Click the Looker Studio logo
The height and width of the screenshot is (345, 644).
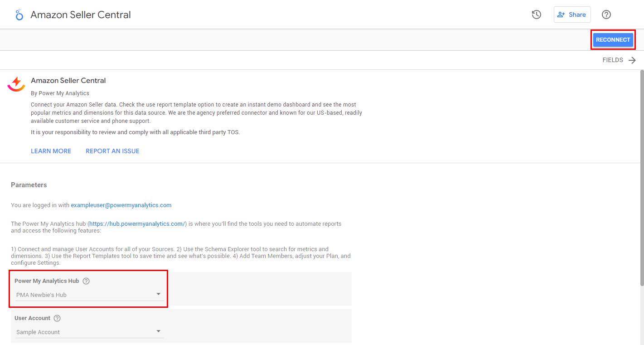click(x=19, y=15)
